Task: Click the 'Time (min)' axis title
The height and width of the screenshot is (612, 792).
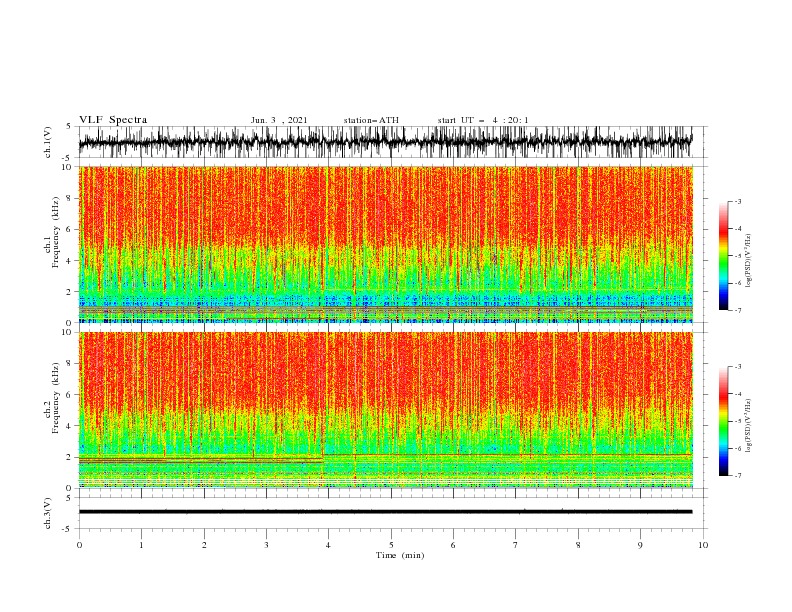Action: click(400, 555)
